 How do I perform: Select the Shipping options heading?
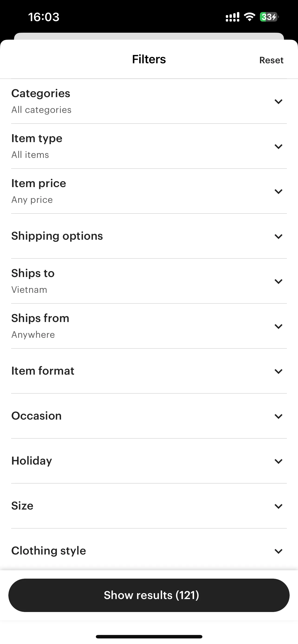tap(57, 236)
